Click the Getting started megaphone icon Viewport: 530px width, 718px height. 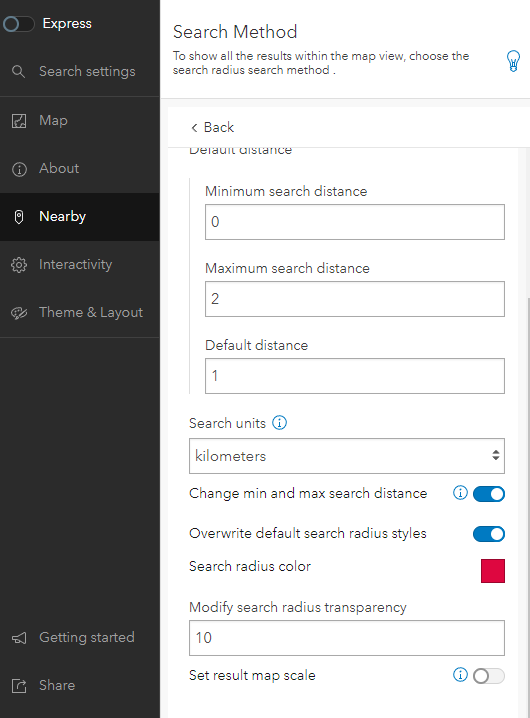(19, 638)
